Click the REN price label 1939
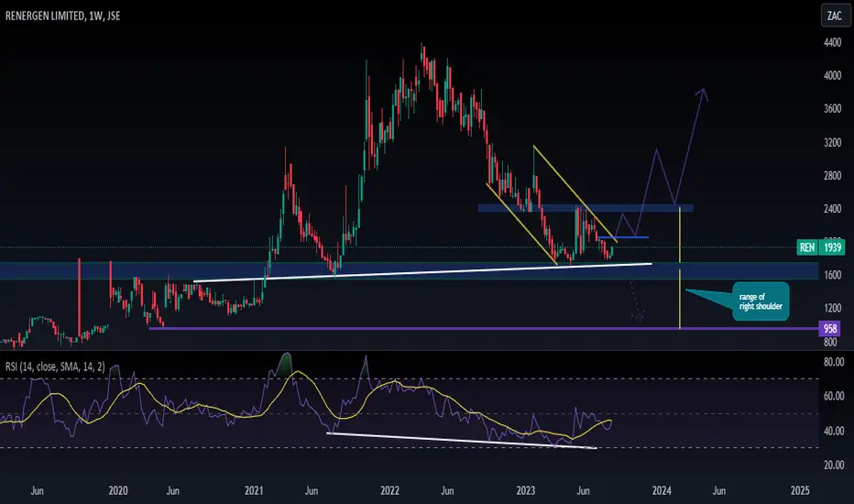Viewport: 854px width, 504px height. 820,247
